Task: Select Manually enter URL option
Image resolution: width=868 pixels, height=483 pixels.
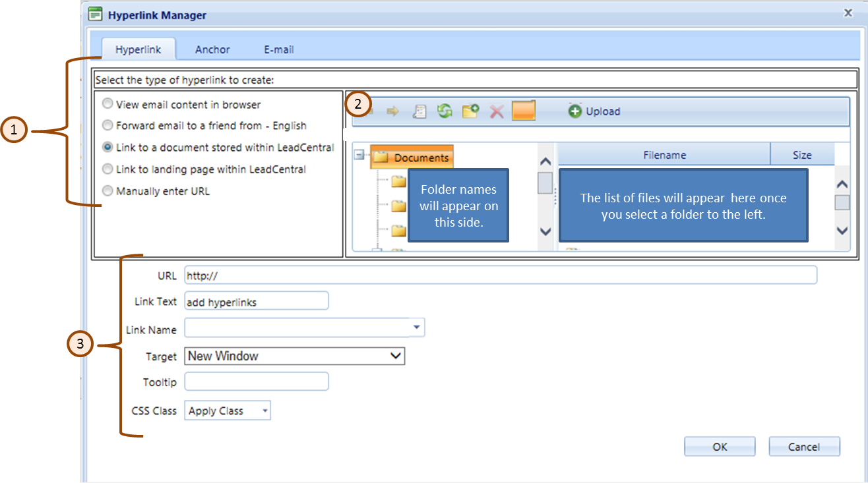Action: (108, 191)
